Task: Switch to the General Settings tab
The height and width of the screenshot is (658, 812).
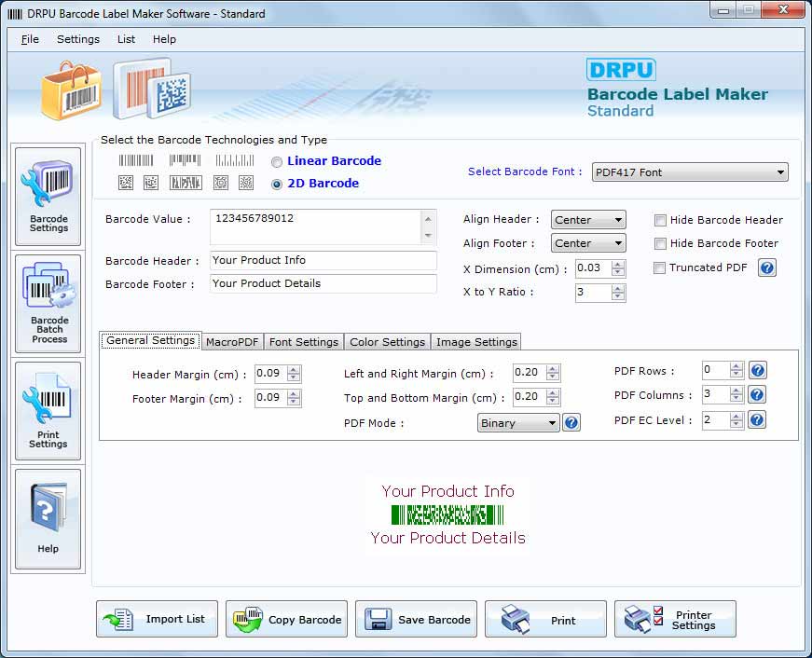Action: [151, 340]
